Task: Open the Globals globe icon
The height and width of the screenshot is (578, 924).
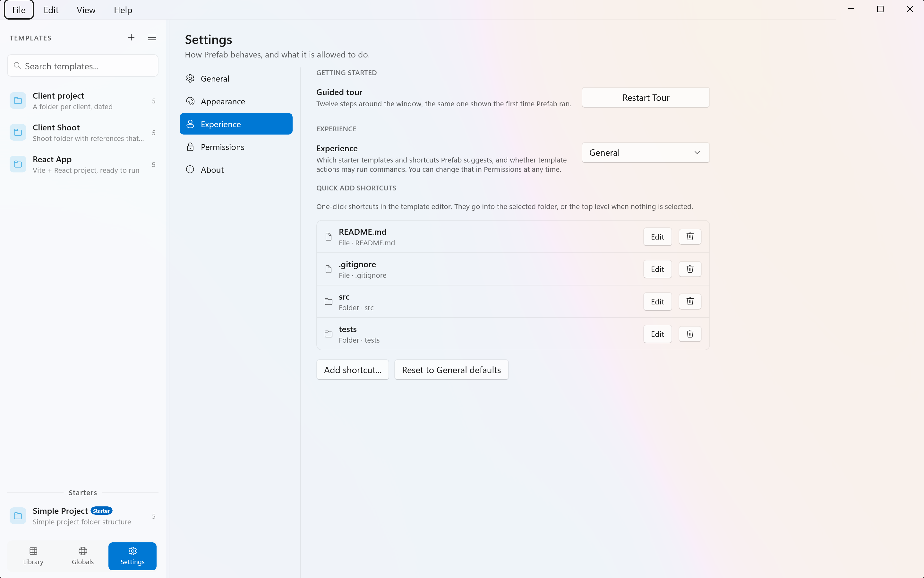Action: [83, 551]
